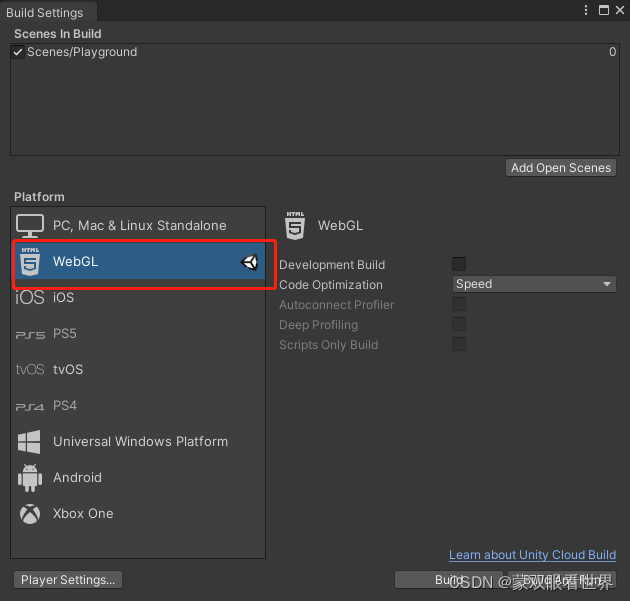Select the PC, Mac & Linux Standalone monitor icon
The image size is (630, 601).
[x=30, y=225]
